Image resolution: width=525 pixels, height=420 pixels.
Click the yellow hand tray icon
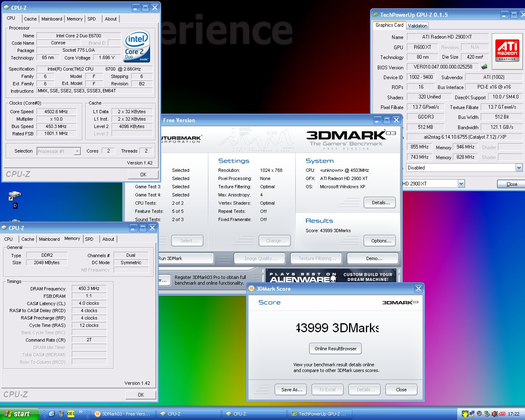(465, 414)
